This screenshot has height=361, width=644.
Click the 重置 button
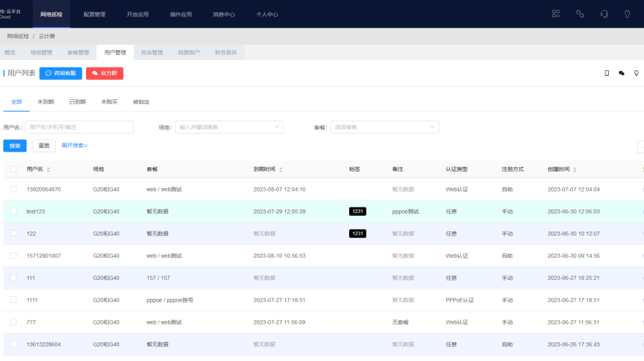[44, 146]
